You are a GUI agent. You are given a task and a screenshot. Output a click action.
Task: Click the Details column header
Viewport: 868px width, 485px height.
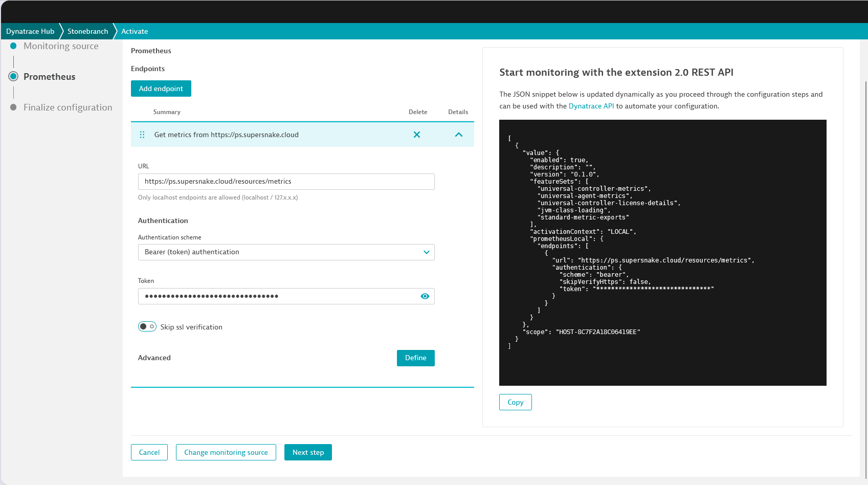tap(458, 112)
